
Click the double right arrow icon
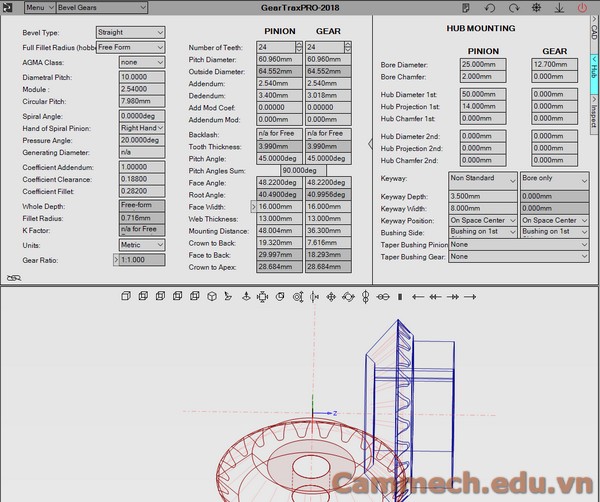click(453, 297)
